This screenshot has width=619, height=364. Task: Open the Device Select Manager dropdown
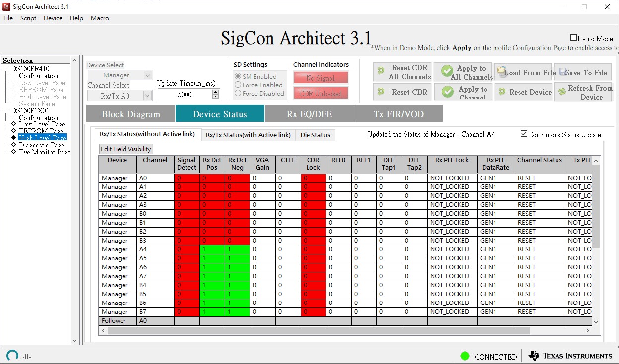tap(148, 75)
